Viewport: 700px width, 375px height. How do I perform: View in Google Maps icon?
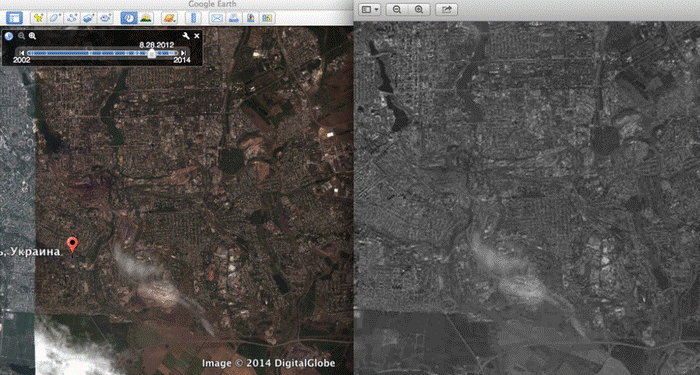(x=267, y=18)
